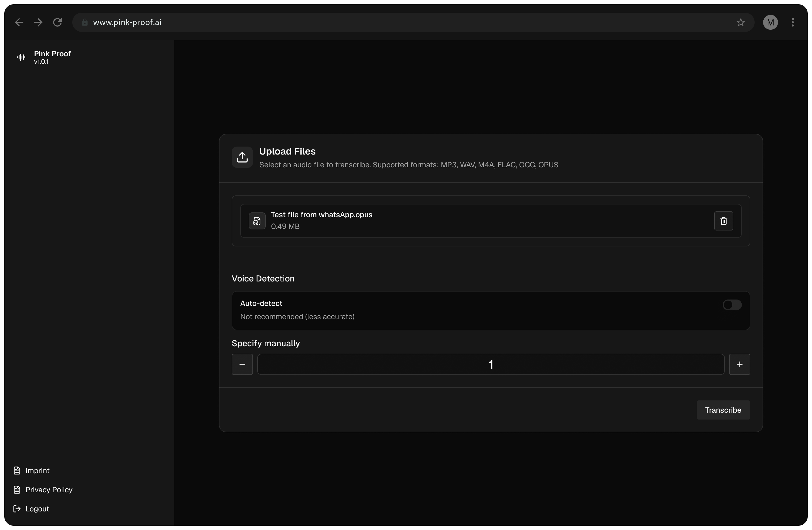Screen dimensions: 812x530
Task: Open the Imprint page
Action: 37,471
